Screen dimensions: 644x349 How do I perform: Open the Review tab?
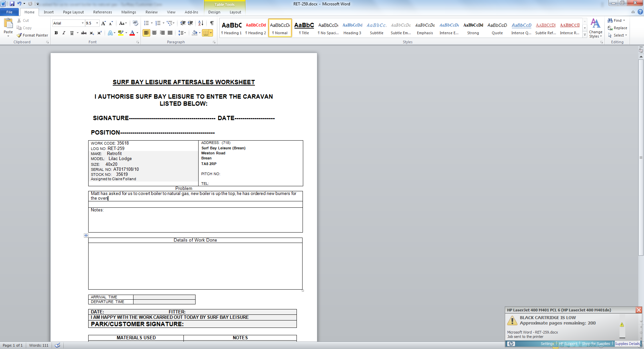(152, 12)
